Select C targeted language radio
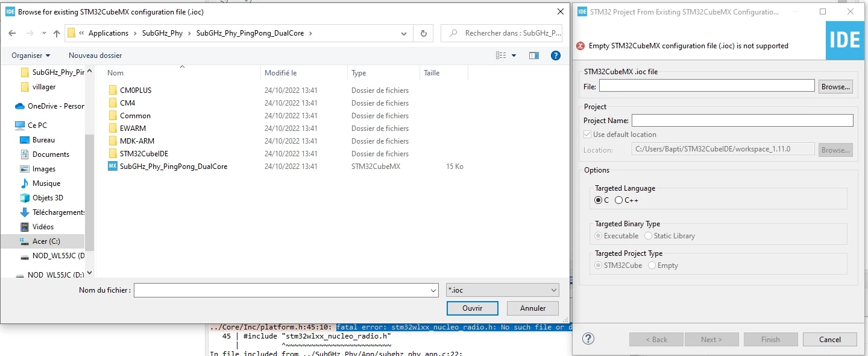Viewport: 868px width, 356px height. tap(599, 200)
